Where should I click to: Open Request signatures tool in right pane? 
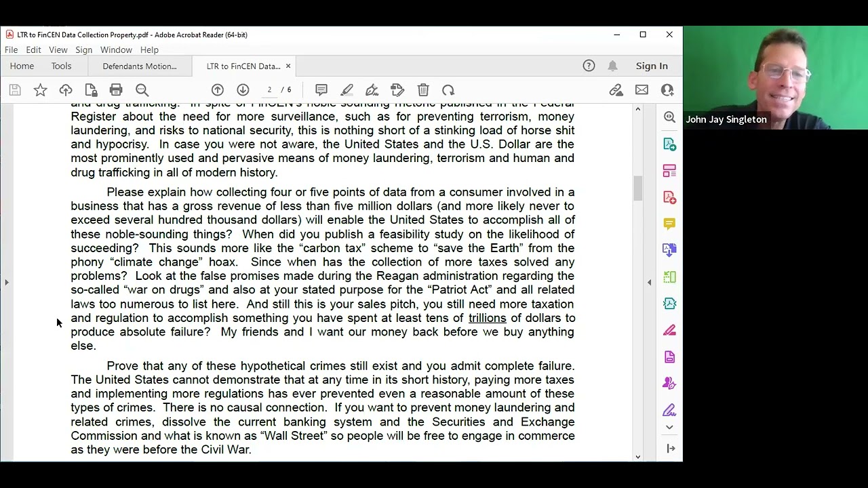click(x=669, y=383)
